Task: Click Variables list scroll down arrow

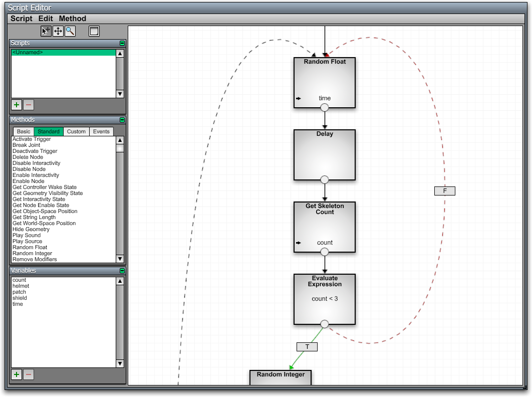Action: 120,363
